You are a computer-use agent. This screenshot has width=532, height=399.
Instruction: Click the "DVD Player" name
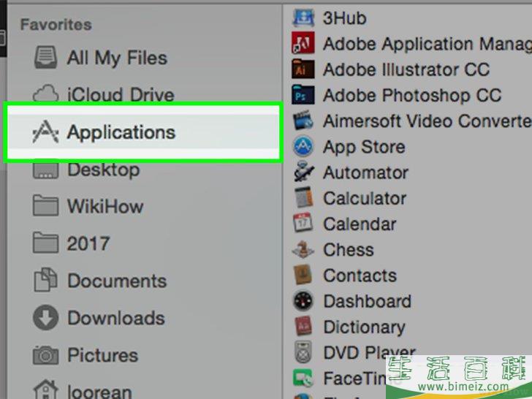click(x=370, y=353)
